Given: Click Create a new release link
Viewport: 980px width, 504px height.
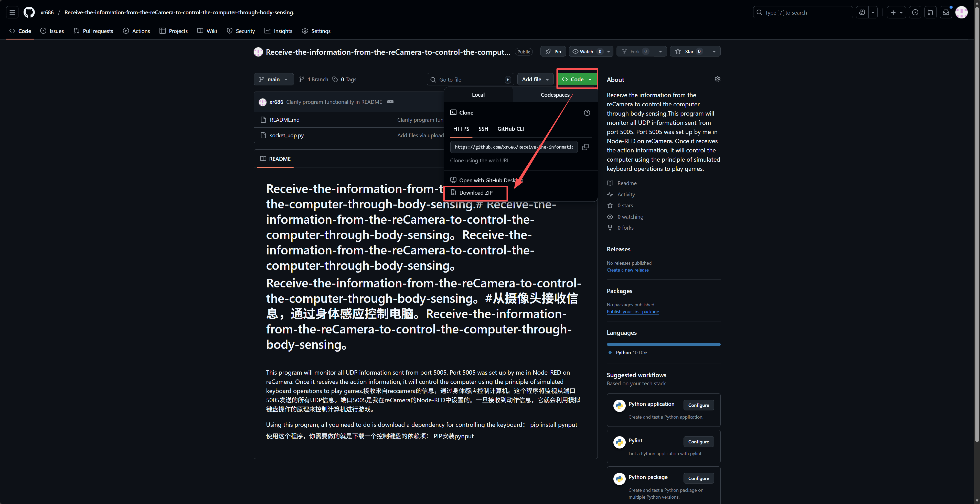Looking at the screenshot, I should click(x=627, y=270).
